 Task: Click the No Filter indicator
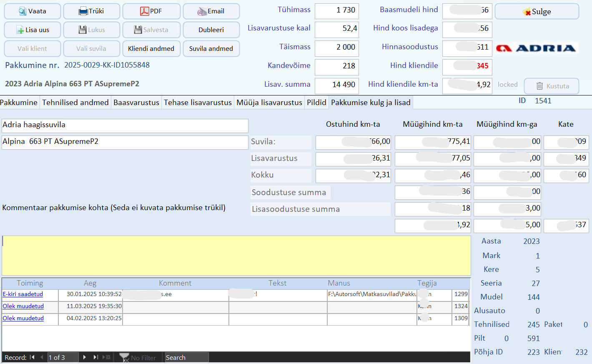coord(138,358)
